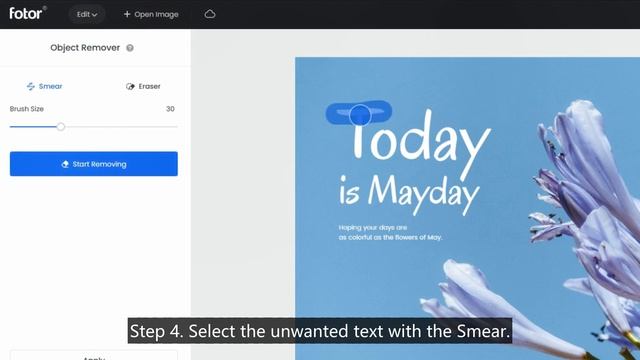Click the Brush Size slider handle
This screenshot has width=640, height=360.
click(x=61, y=127)
